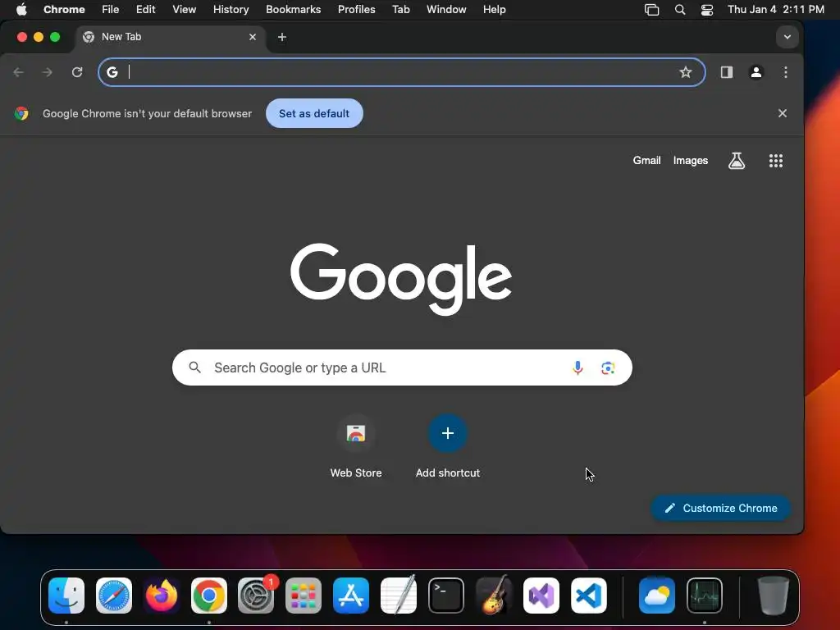Viewport: 840px width, 630px height.
Task: Open the Weather app from the Dock
Action: [x=657, y=596]
